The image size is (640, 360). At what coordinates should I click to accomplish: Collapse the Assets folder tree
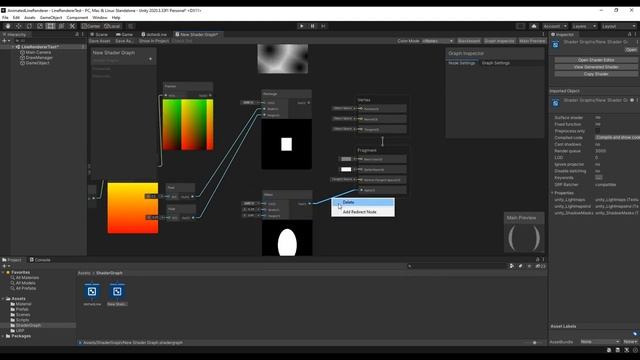(3, 299)
